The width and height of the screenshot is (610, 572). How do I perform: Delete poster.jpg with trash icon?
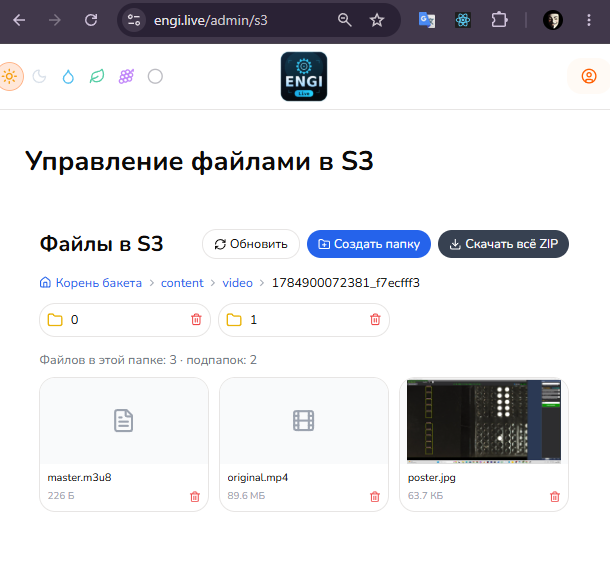(x=555, y=497)
